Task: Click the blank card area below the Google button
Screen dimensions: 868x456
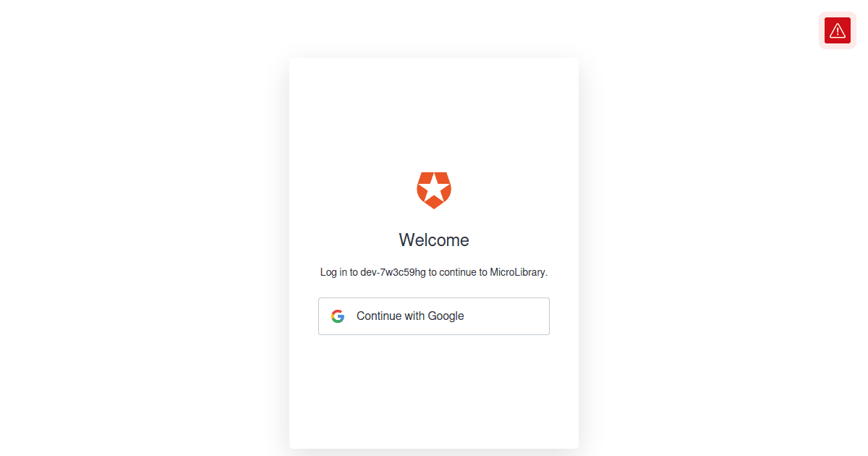Action: [434, 391]
